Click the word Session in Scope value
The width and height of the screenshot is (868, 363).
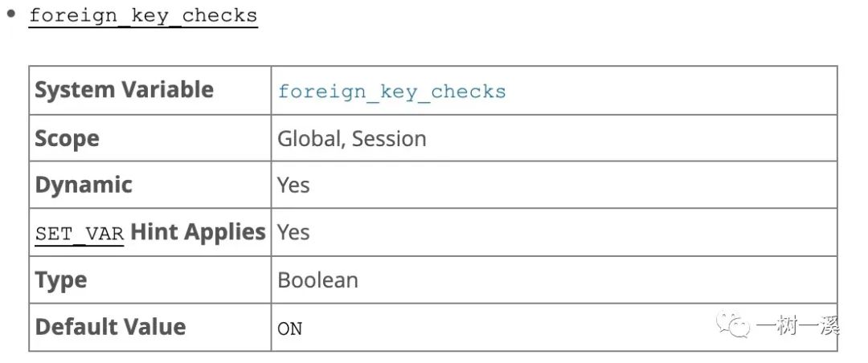(389, 138)
